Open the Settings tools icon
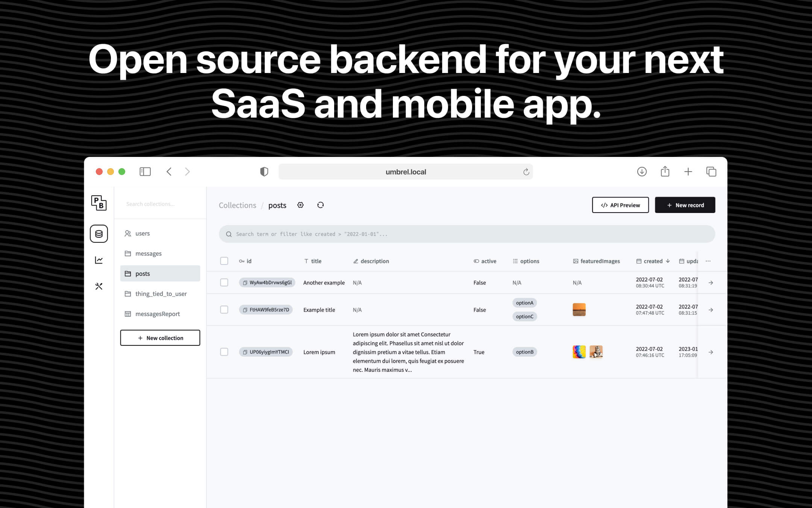 pos(99,286)
